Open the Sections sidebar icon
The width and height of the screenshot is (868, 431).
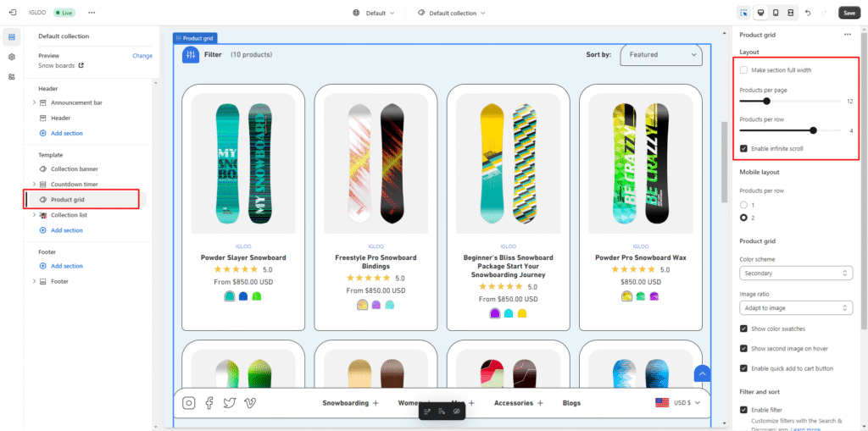[x=12, y=37]
